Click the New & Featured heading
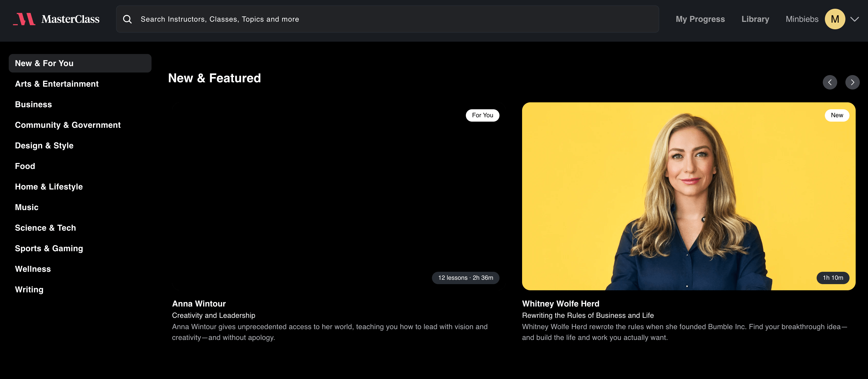Screen dimensions: 868x379 [x=214, y=78]
